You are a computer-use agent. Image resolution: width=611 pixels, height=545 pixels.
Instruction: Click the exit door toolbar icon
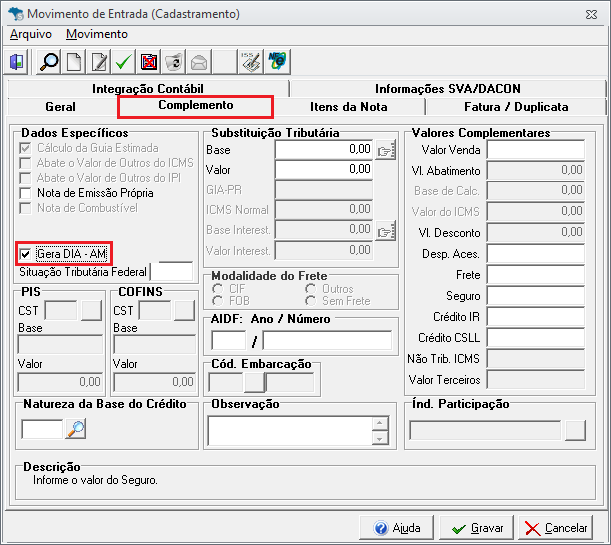click(x=16, y=62)
